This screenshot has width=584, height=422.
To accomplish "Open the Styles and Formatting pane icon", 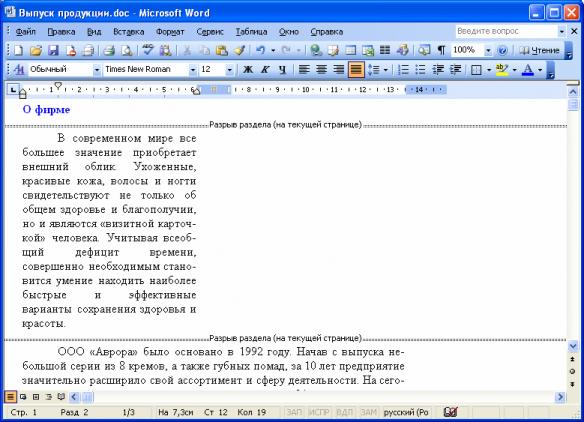I will point(19,70).
